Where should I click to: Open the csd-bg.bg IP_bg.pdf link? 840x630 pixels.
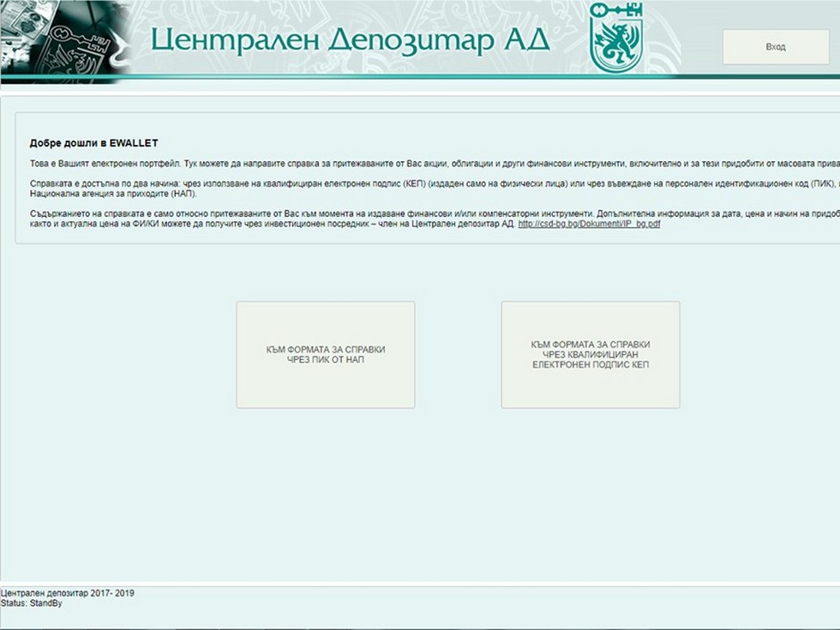589,224
